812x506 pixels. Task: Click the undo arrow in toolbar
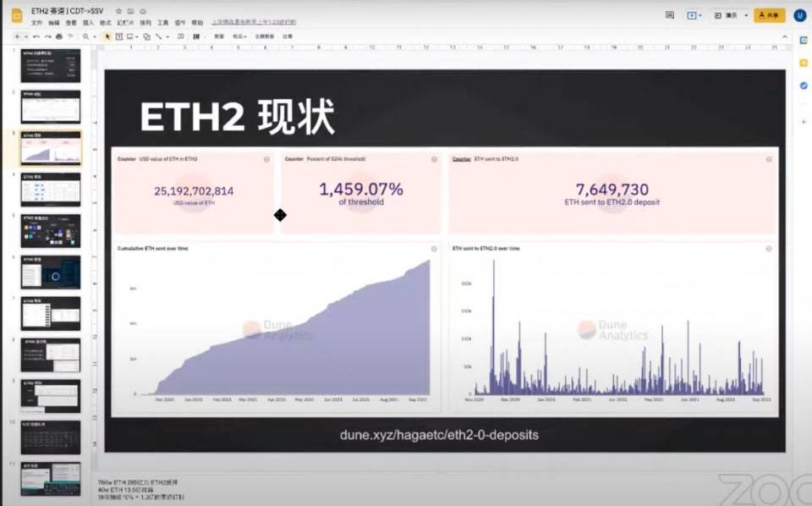[36, 37]
